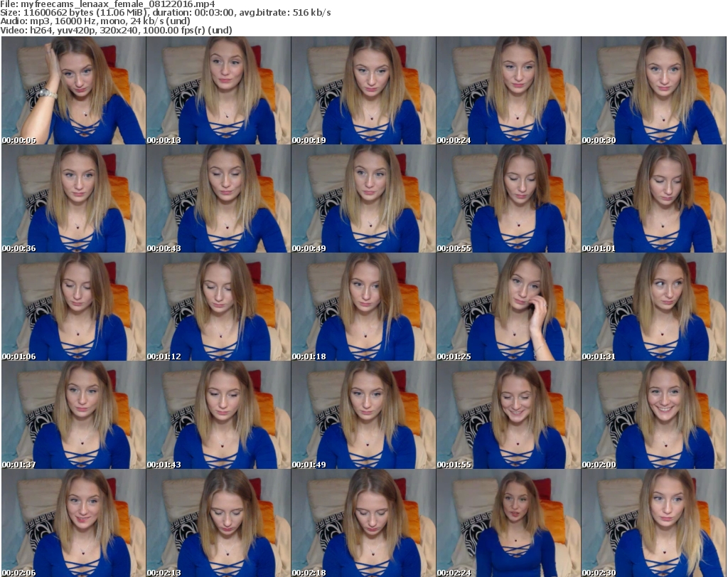Select the thumbnail at 00:01:37
728x577 pixels.
(73, 415)
